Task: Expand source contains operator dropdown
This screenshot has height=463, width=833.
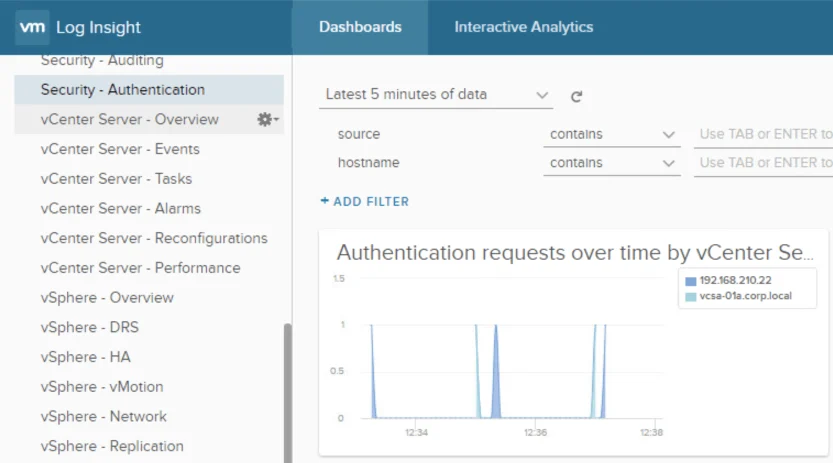Action: [x=611, y=135]
